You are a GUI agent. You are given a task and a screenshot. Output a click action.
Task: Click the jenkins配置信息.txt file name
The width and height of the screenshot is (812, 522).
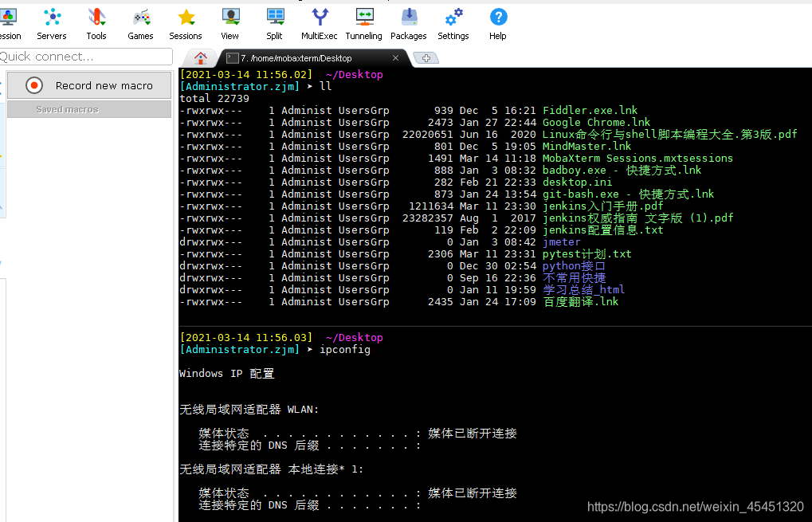602,230
